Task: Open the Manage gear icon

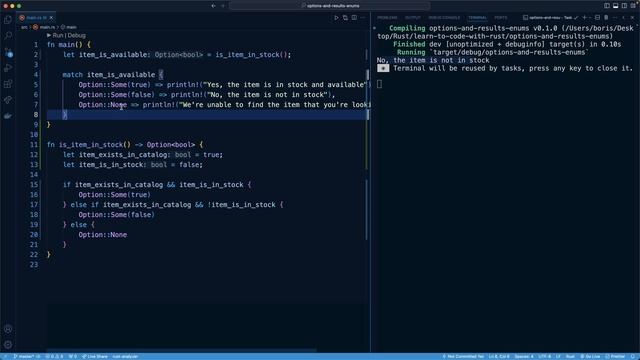Action: [x=8, y=345]
